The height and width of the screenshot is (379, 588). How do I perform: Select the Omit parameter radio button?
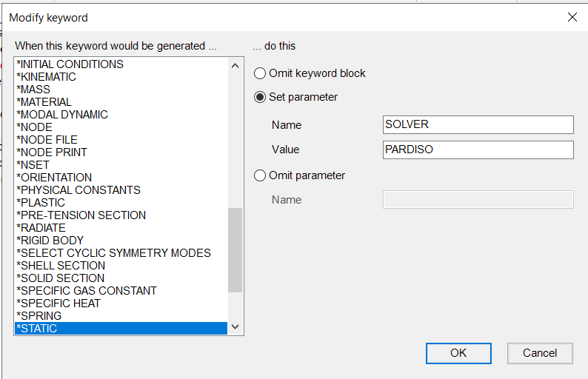coord(260,175)
